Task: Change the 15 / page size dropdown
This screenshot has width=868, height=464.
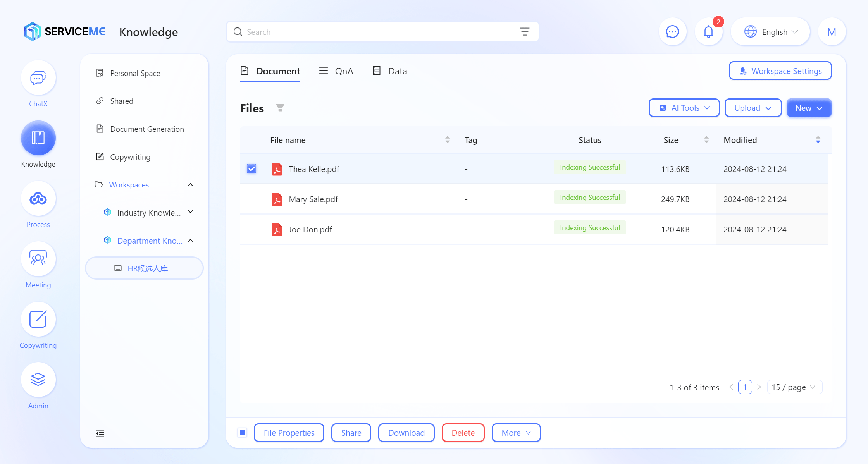Action: pyautogui.click(x=794, y=387)
